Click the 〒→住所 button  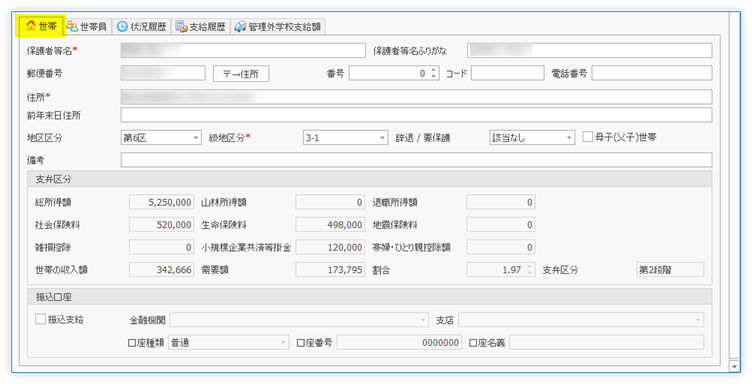[x=241, y=73]
